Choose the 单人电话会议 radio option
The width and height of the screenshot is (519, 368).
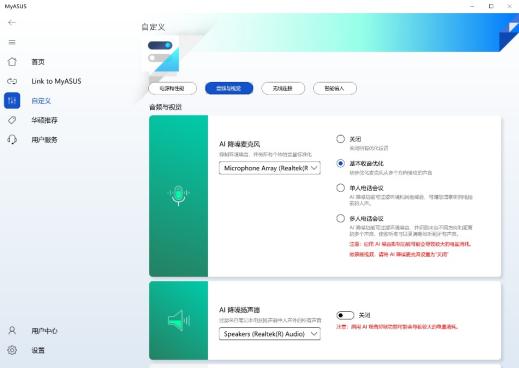(x=340, y=188)
